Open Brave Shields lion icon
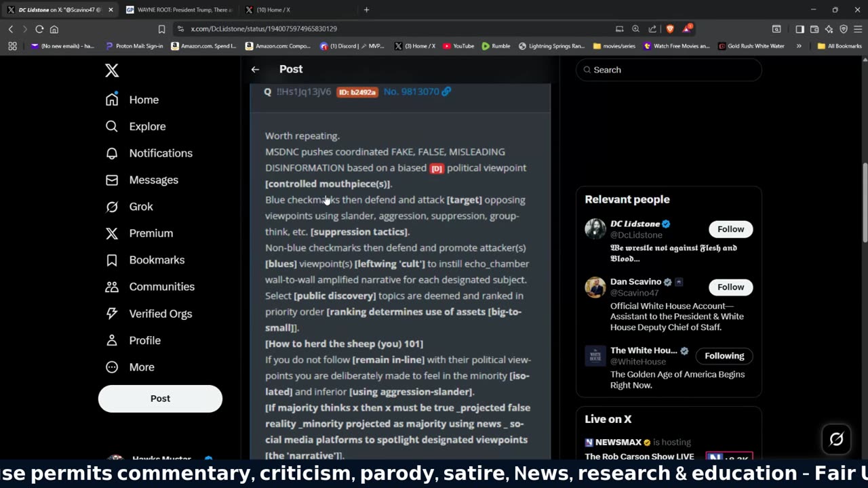This screenshot has height=488, width=868. (x=670, y=29)
